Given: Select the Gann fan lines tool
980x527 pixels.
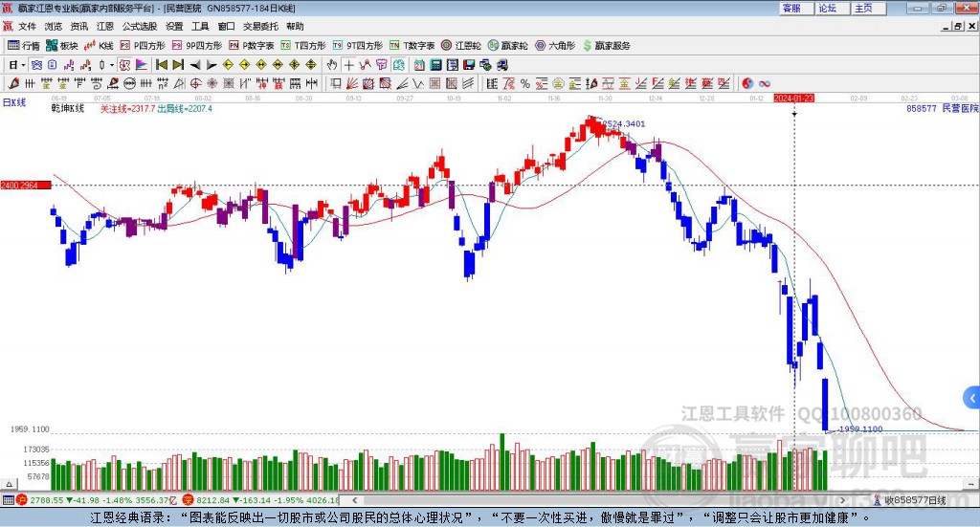Looking at the screenshot, I should click(x=352, y=83).
